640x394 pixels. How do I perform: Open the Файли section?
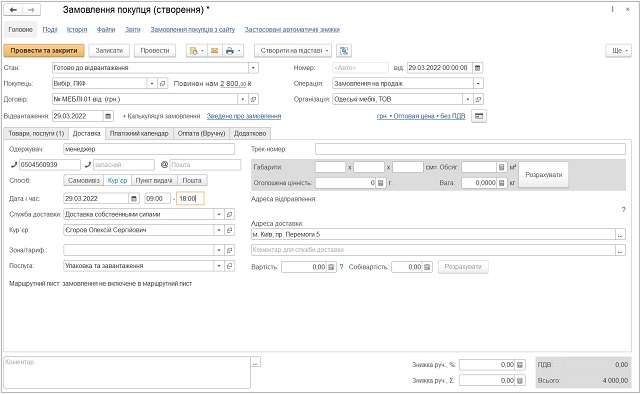click(x=106, y=30)
